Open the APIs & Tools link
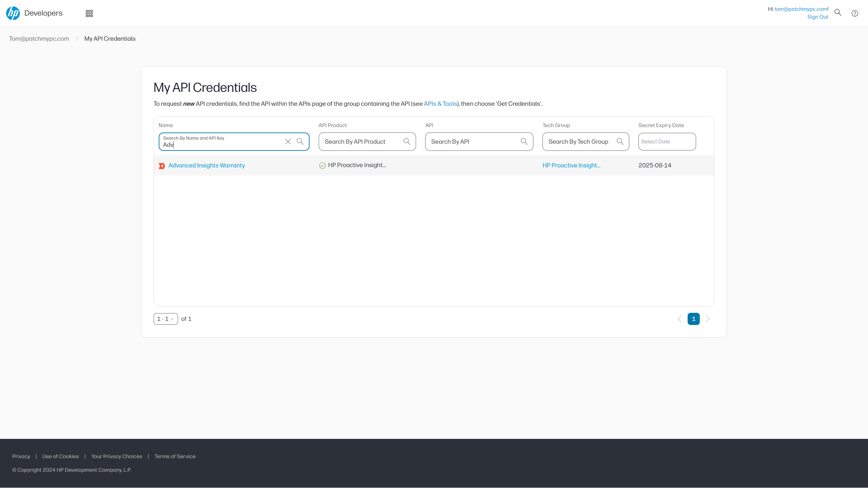The height and width of the screenshot is (488, 868). (440, 104)
